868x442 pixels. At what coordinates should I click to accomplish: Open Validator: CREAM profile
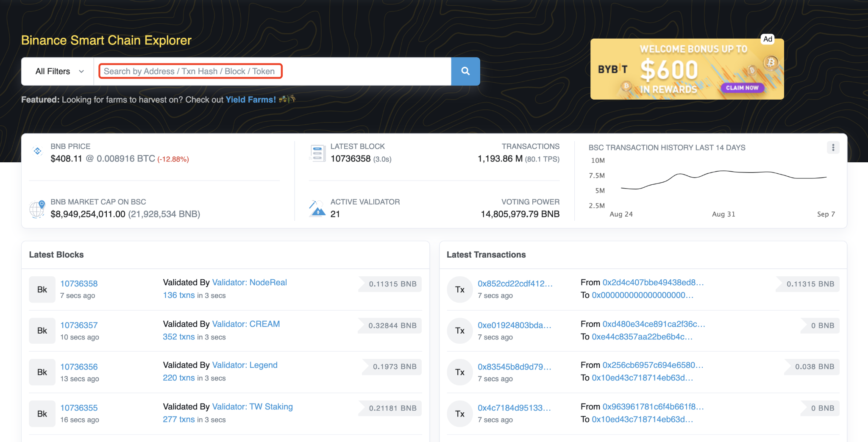pyautogui.click(x=246, y=324)
